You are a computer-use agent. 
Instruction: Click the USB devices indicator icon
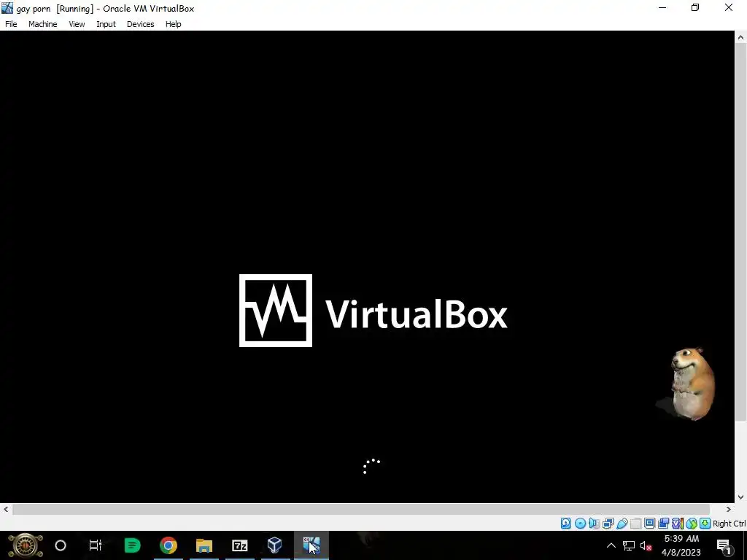click(622, 524)
